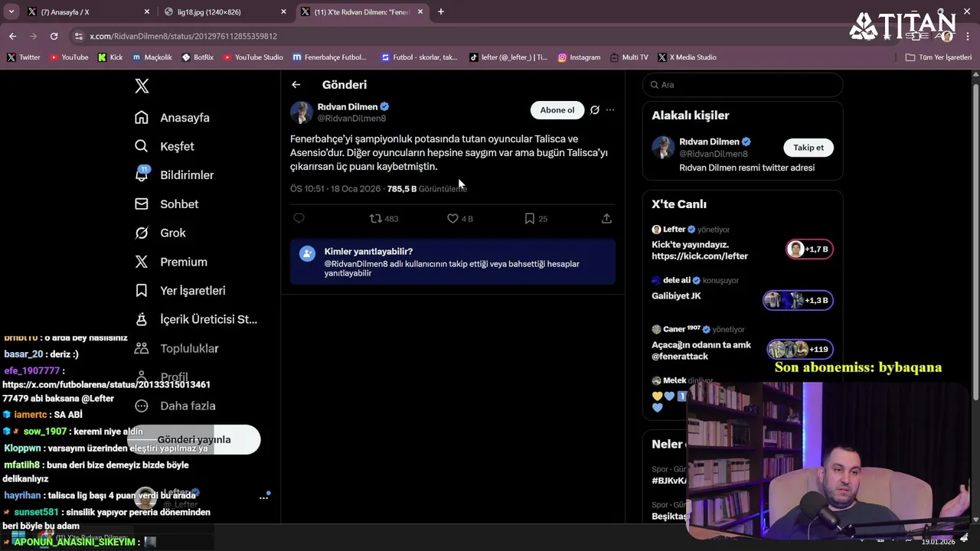Click Abone ol button
The height and width of the screenshot is (551, 980).
click(557, 110)
